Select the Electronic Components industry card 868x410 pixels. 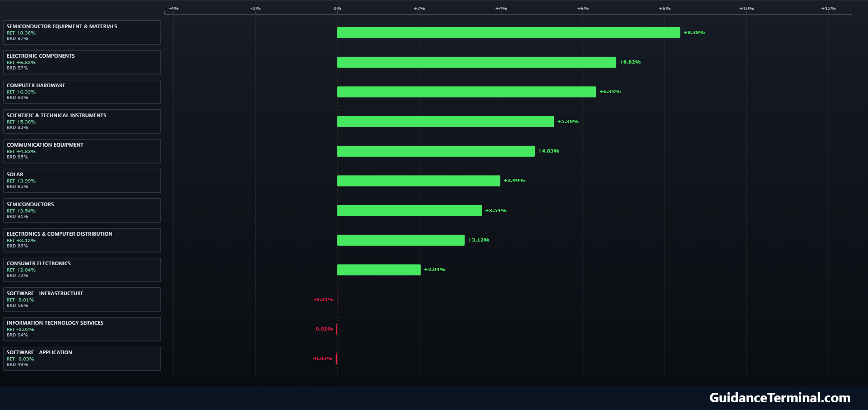82,62
